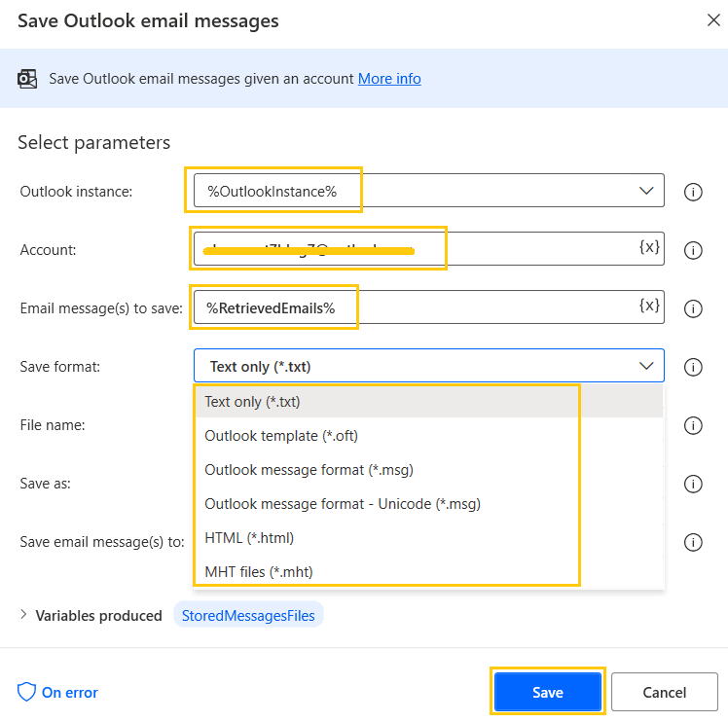The width and height of the screenshot is (728, 722).
Task: Close the Save Outlook email messages dialog
Action: pos(713,20)
